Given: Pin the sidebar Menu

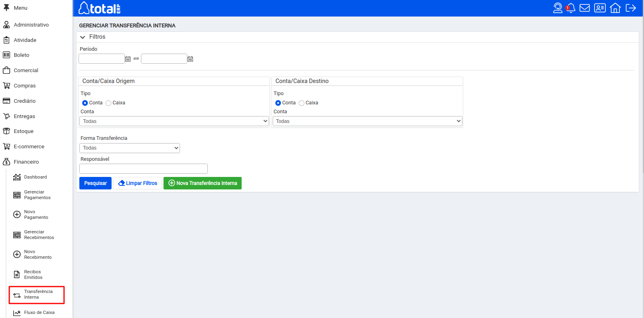Looking at the screenshot, I should (x=6, y=8).
